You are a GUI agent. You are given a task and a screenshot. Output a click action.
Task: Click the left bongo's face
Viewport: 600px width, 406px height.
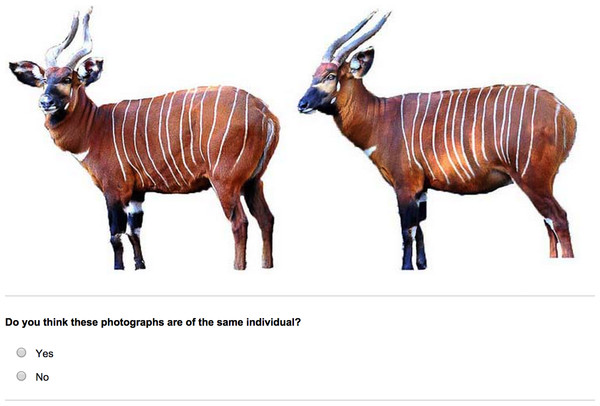(x=57, y=92)
